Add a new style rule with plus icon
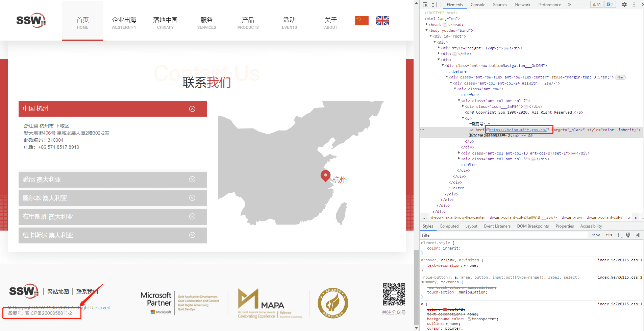Screen dimensions: 644x331 (619, 235)
